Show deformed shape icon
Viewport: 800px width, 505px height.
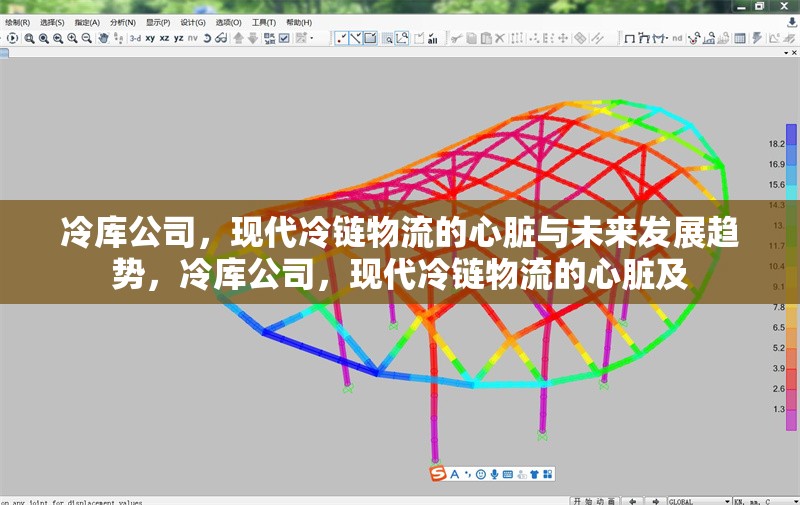coord(644,38)
